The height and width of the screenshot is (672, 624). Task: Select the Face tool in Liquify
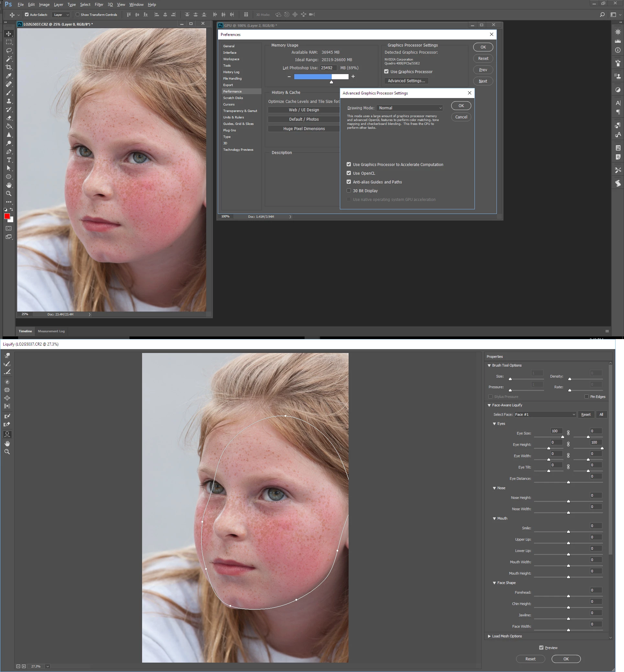click(x=7, y=434)
